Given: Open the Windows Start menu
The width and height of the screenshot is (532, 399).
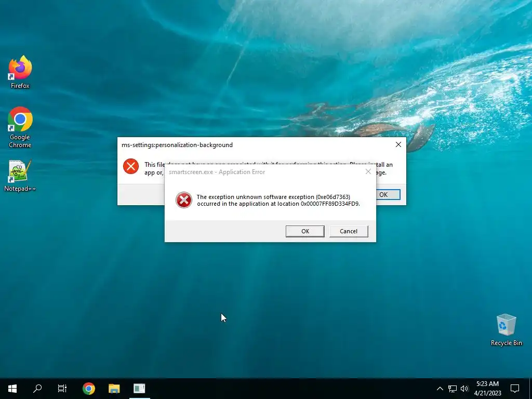Looking at the screenshot, I should click(x=12, y=389).
